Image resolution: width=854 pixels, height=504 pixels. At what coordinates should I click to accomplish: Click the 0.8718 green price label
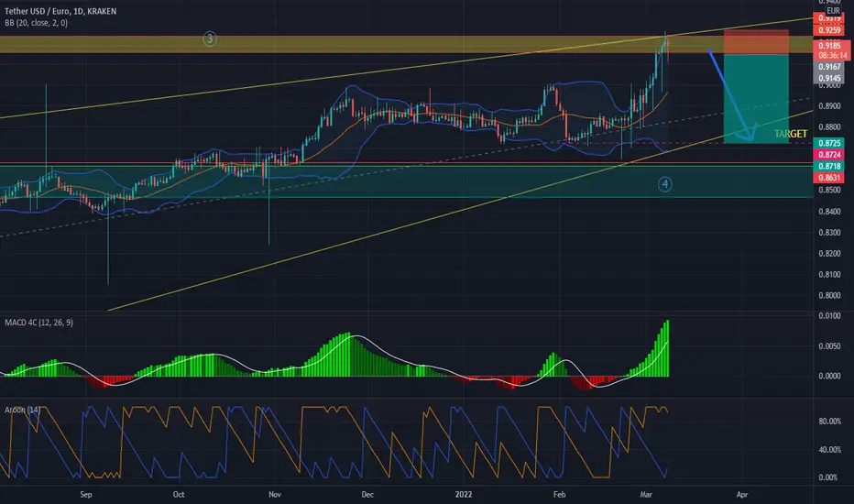(829, 166)
